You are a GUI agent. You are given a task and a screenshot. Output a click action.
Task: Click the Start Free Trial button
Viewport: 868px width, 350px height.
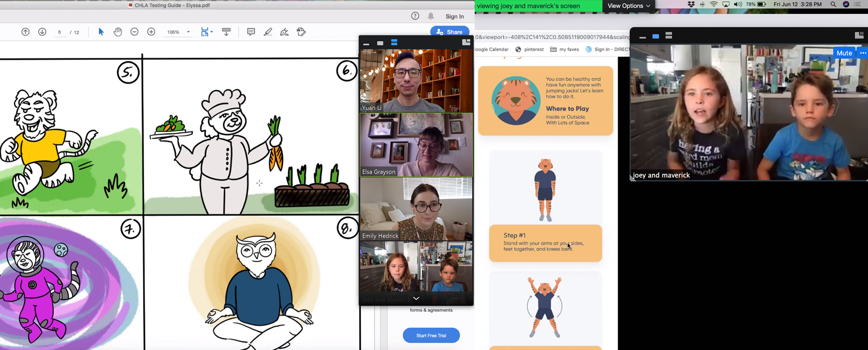pyautogui.click(x=431, y=335)
